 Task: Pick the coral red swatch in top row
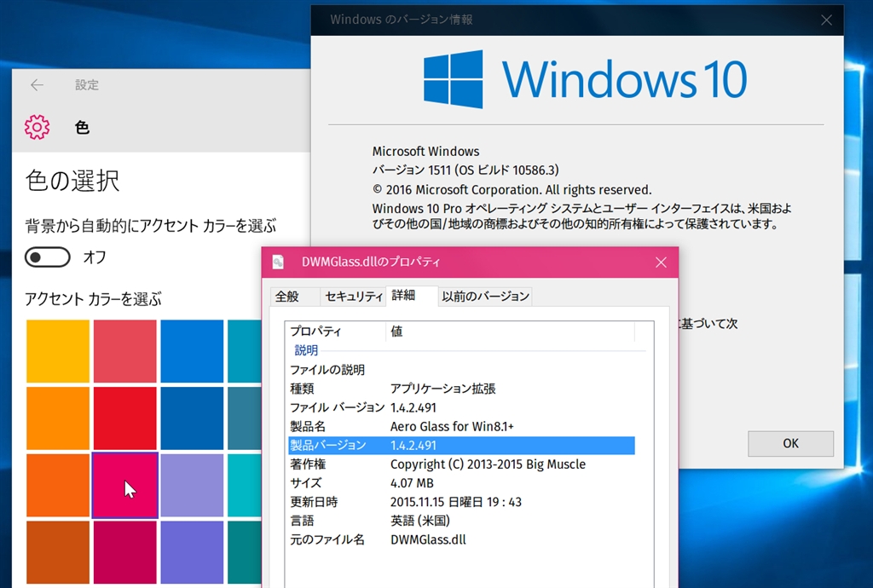coord(124,351)
